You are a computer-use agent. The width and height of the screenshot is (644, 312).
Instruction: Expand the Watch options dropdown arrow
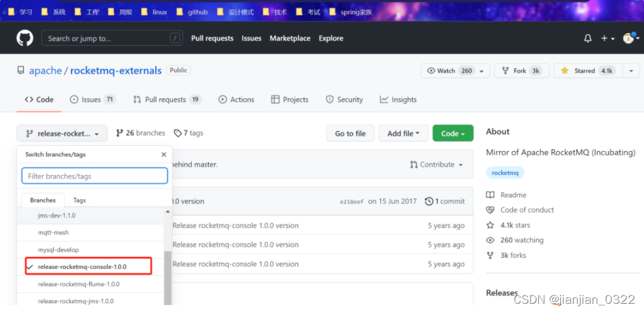(482, 70)
